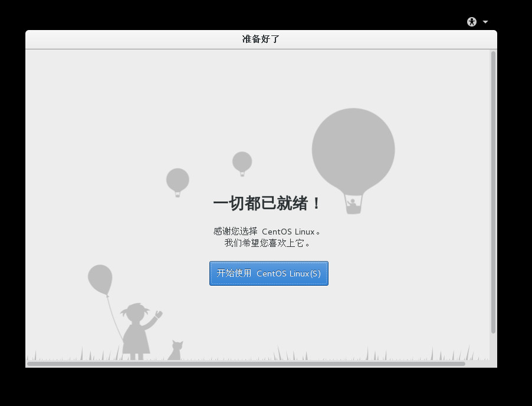Click the horizontal scrollbar at the bottom
The height and width of the screenshot is (406, 532).
tap(246, 364)
